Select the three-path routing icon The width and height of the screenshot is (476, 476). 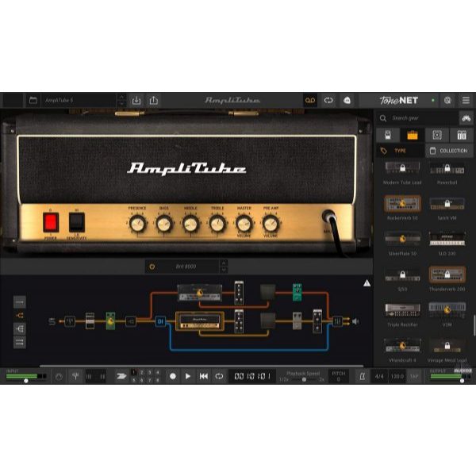click(20, 328)
